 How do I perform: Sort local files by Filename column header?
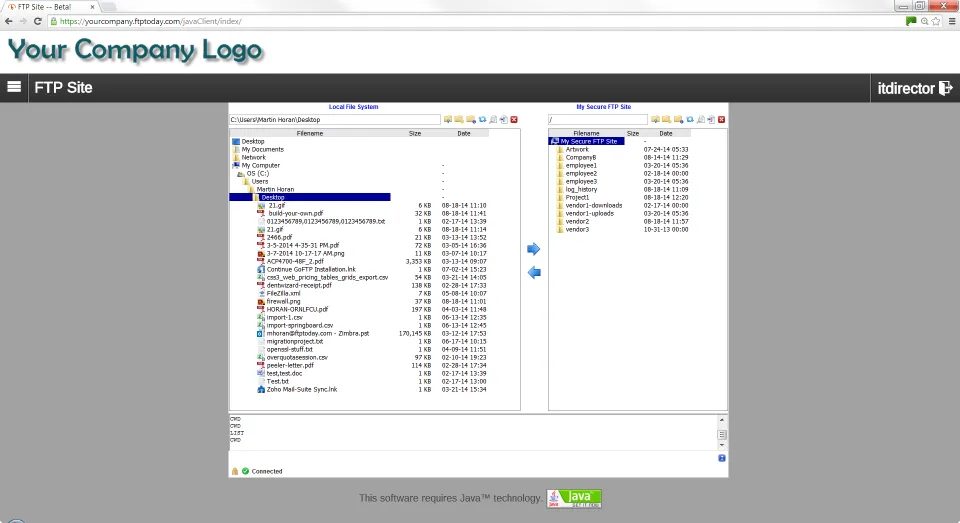pos(310,133)
